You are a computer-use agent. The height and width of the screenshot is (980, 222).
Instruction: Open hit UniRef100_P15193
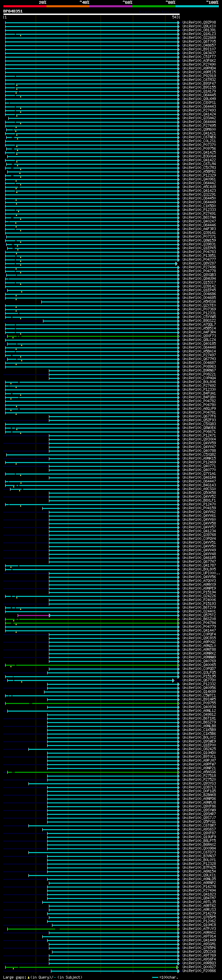(199, 604)
